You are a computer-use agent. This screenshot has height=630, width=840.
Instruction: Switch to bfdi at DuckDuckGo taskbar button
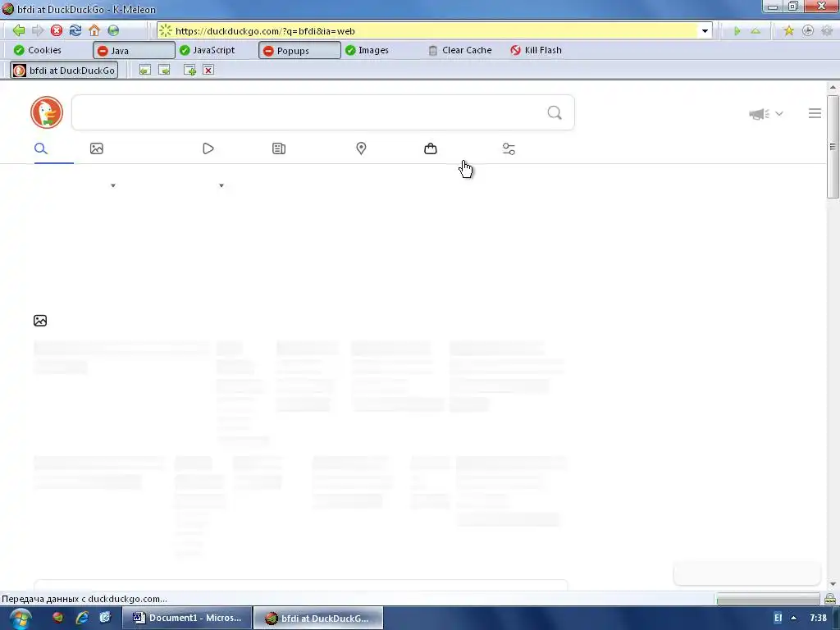coord(318,619)
